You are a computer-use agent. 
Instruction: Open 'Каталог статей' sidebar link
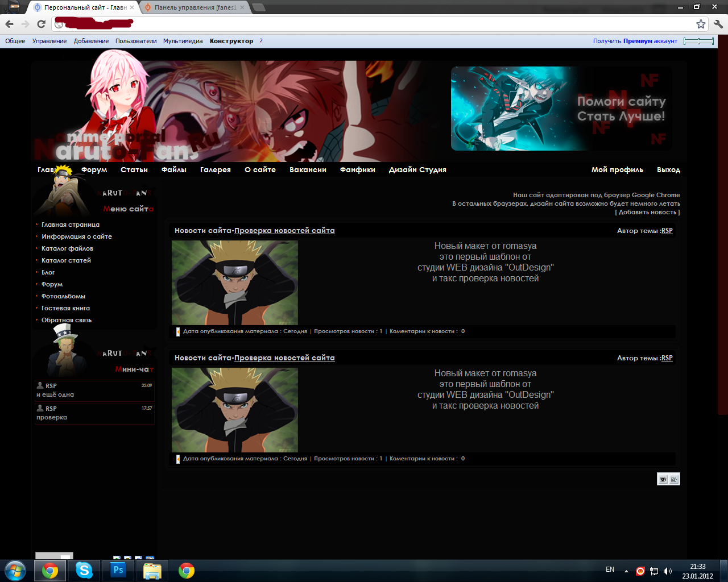click(x=66, y=260)
